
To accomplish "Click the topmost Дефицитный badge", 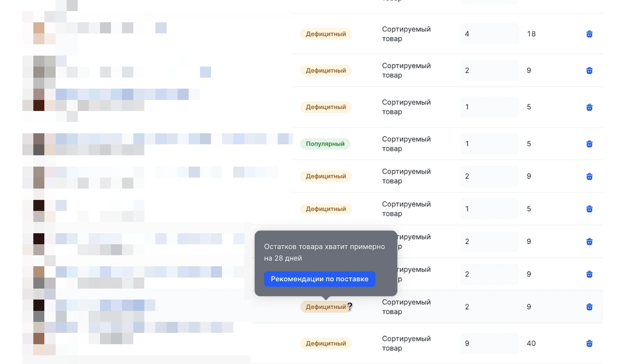I will (326, 34).
